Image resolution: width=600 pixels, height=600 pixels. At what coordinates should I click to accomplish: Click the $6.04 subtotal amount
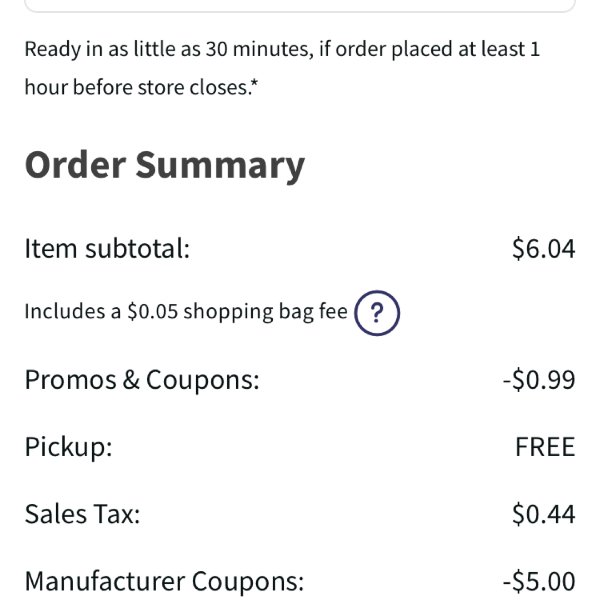click(543, 249)
